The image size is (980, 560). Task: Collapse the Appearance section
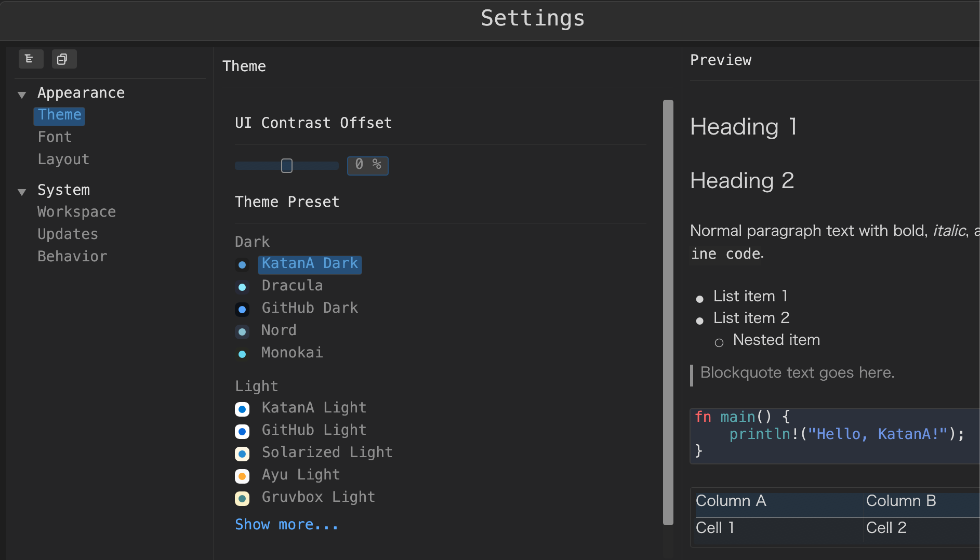click(21, 94)
